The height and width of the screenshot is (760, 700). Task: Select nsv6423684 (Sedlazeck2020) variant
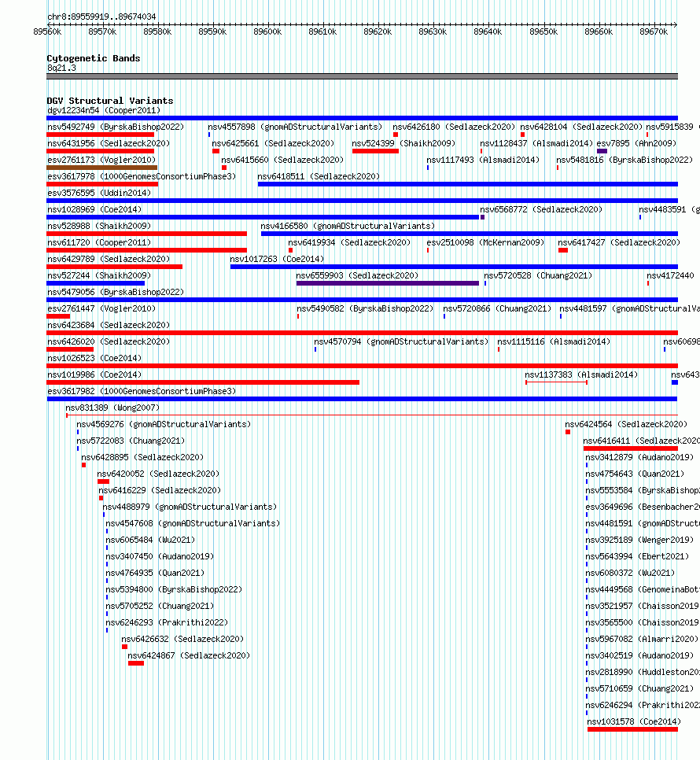[109, 325]
